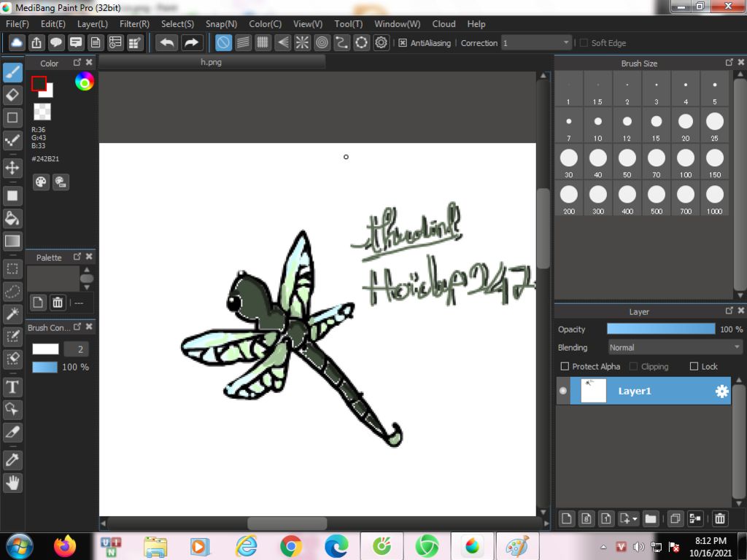Switch to the h.png tab
The width and height of the screenshot is (747, 560).
(x=212, y=63)
